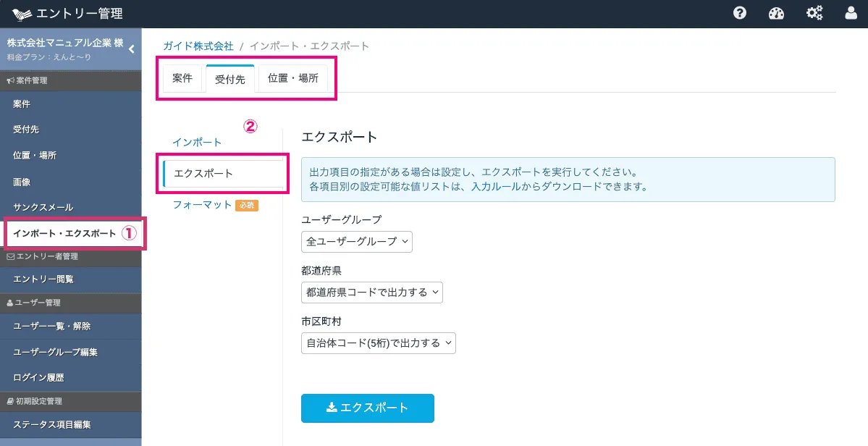Switch to the 位置・場所 tab
868x446 pixels.
pos(292,78)
